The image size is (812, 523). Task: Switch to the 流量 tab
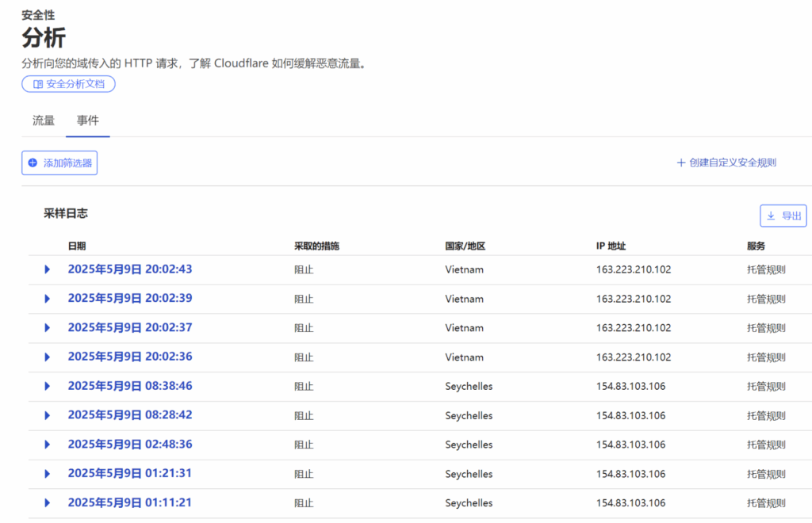click(43, 120)
